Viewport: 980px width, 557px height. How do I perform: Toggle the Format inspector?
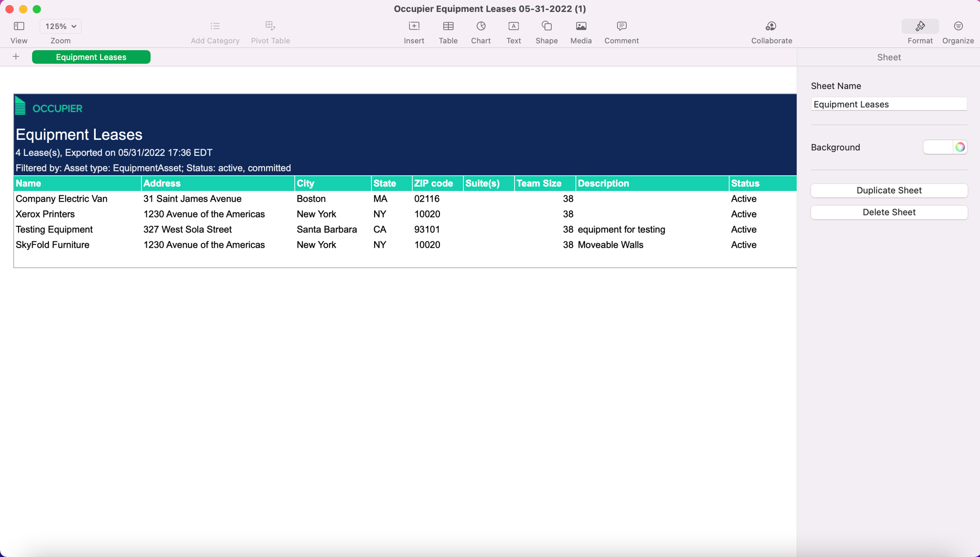point(920,26)
